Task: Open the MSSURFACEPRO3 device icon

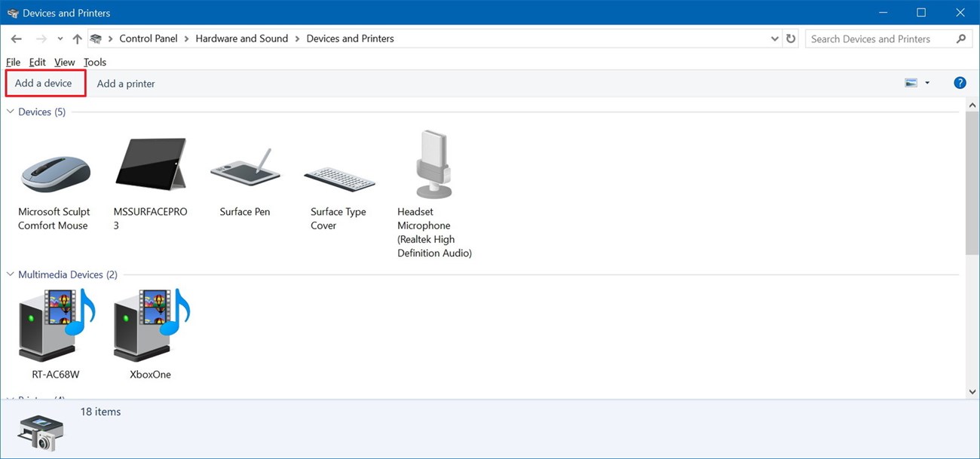Action: tap(149, 163)
